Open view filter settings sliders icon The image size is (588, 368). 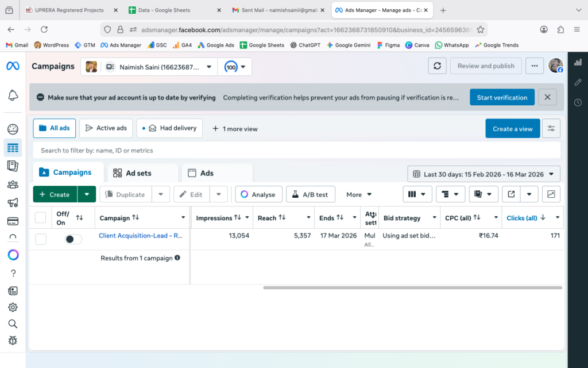551,128
